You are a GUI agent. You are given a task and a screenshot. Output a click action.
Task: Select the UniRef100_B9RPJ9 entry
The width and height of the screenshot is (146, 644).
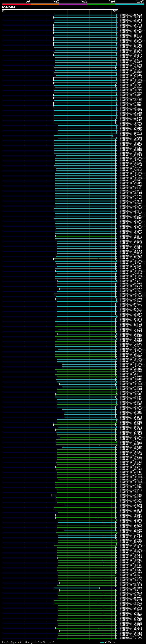tap(131, 35)
